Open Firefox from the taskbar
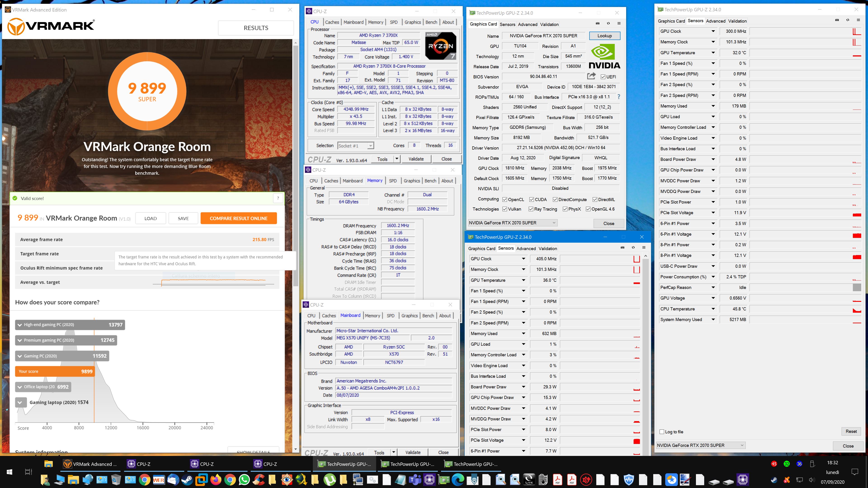This screenshot has width=868, height=488. tap(216, 480)
